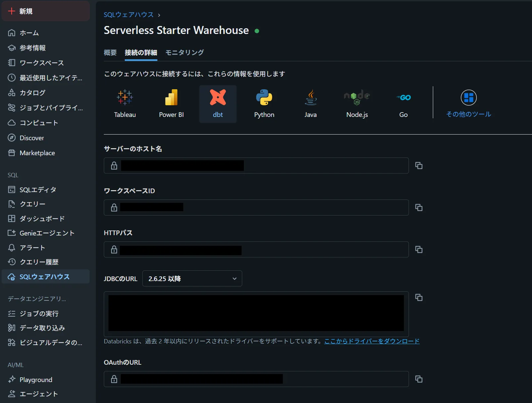Select the Power BI connection option
The height and width of the screenshot is (403, 532).
[171, 104]
